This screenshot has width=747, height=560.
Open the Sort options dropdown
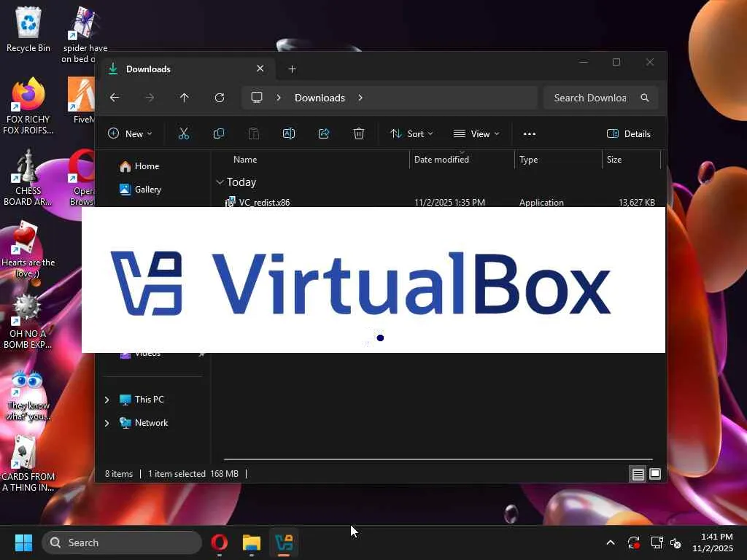(411, 134)
